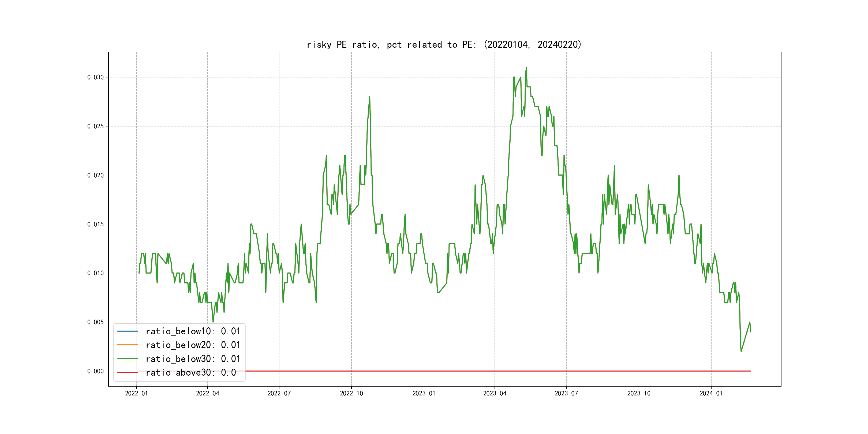Screen dimensions: 868x434
Task: Click the 2022-01 x-axis tick label
Action: click(x=136, y=393)
